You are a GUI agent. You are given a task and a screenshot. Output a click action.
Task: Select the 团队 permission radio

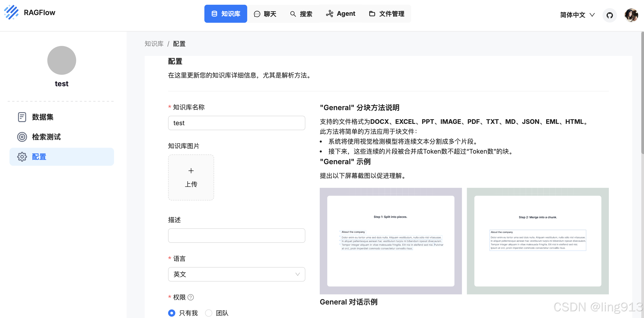[208, 313]
